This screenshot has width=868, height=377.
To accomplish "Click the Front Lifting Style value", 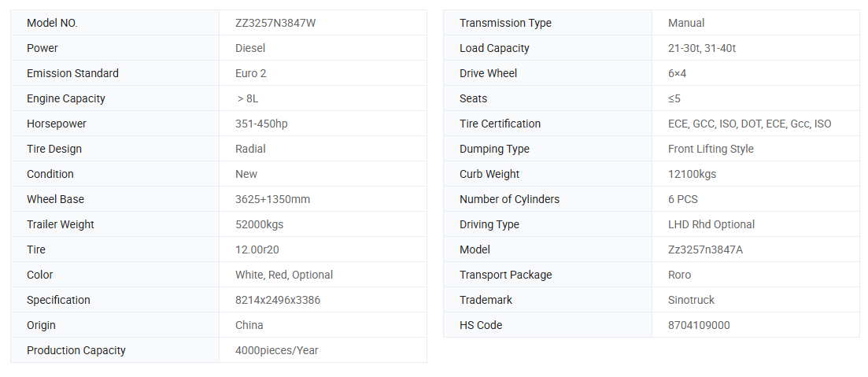I will coord(711,149).
